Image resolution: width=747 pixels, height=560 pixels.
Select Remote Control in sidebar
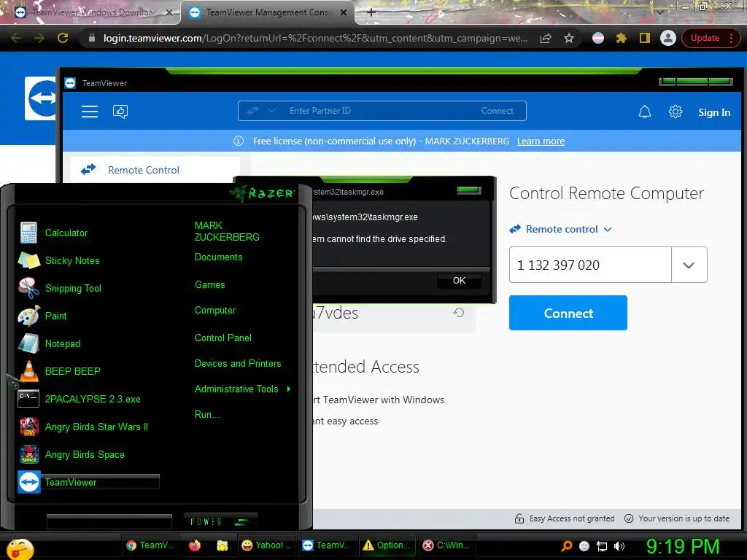(155, 170)
